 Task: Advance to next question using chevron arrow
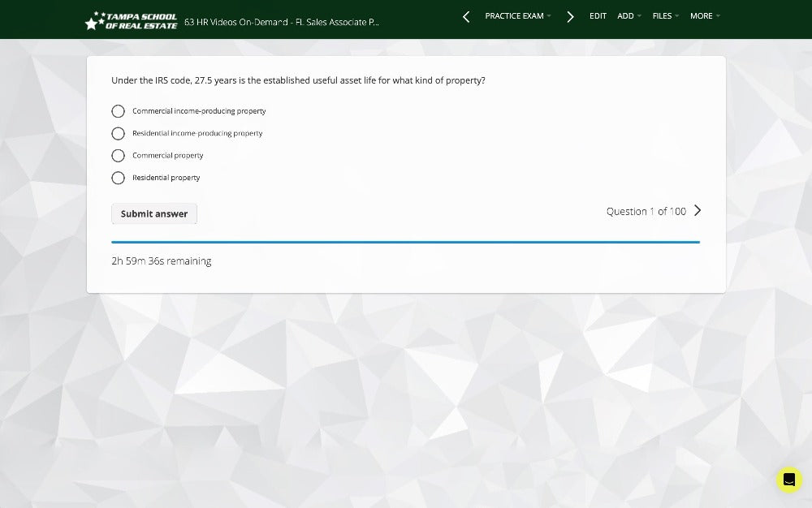tap(698, 211)
